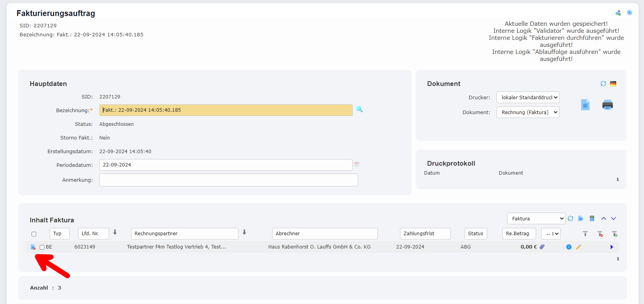The height and width of the screenshot is (304, 644).
Task: Click into the Anmerkung text field
Action: (228, 180)
